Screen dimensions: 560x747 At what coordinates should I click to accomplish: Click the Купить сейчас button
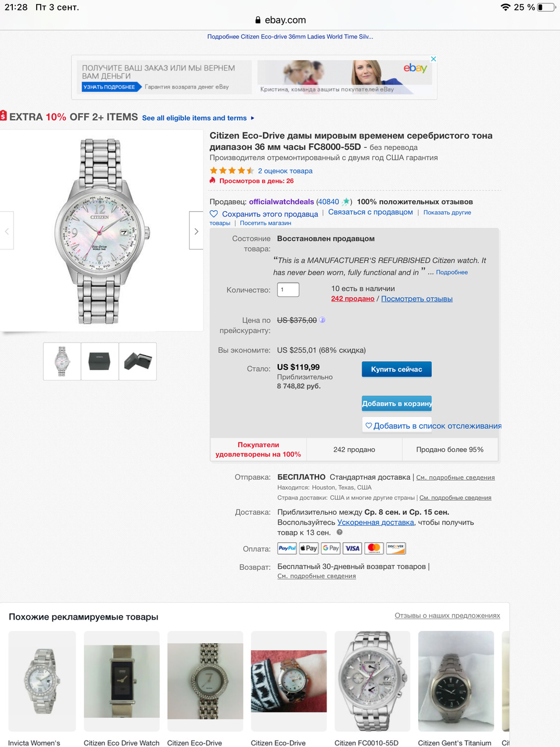click(x=397, y=369)
